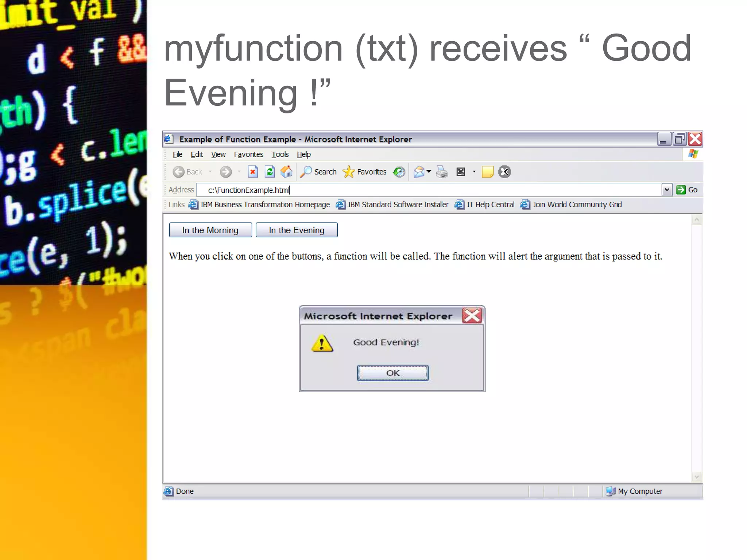Click the Edit page icon

point(461,172)
